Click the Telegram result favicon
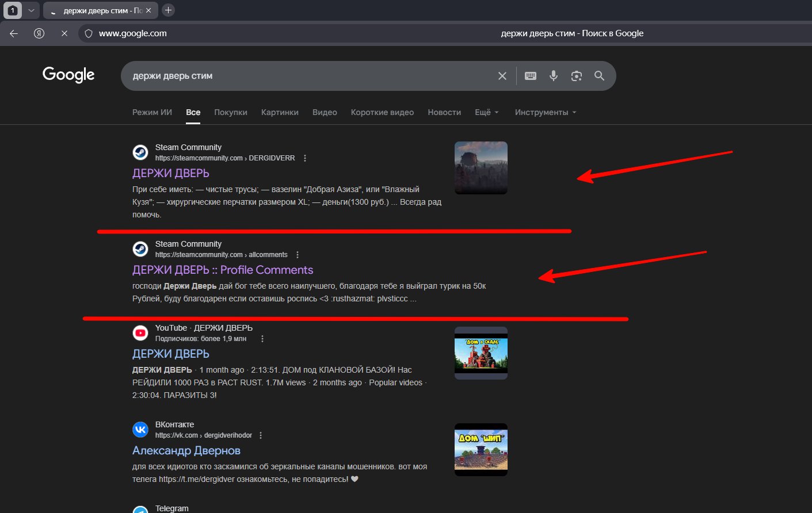 [x=140, y=510]
